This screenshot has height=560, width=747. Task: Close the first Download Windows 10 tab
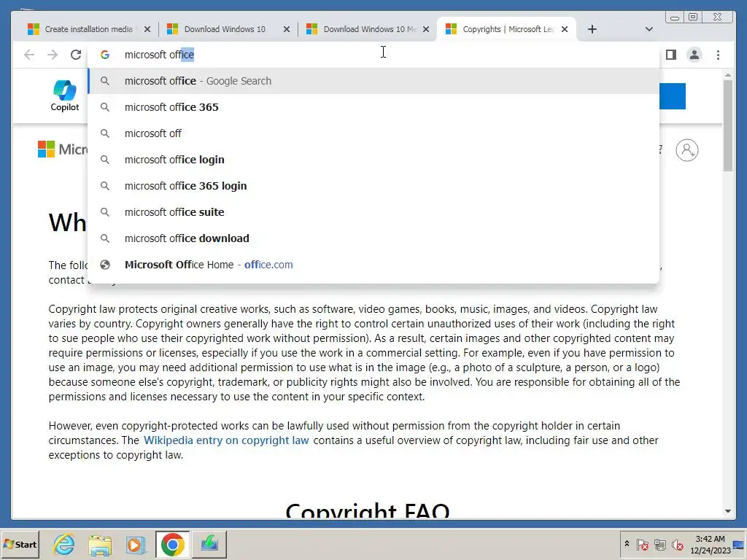point(286,29)
